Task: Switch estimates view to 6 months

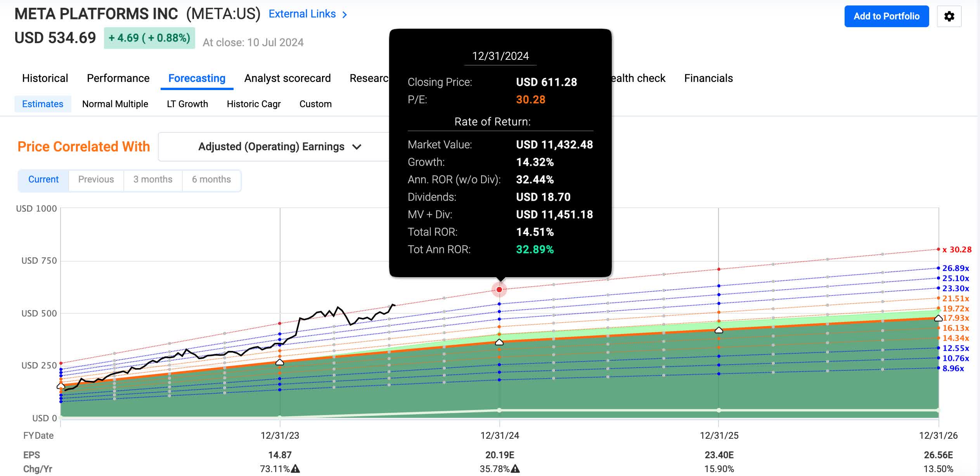Action: (x=211, y=179)
